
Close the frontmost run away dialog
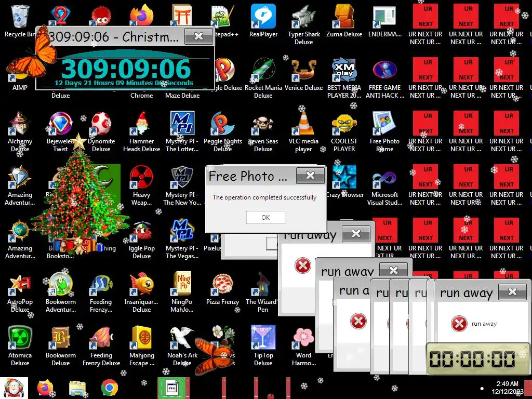click(x=512, y=291)
